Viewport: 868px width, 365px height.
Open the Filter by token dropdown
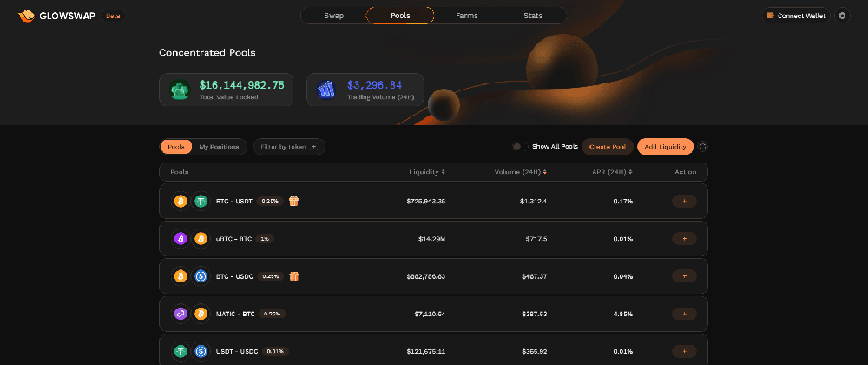[x=289, y=147]
